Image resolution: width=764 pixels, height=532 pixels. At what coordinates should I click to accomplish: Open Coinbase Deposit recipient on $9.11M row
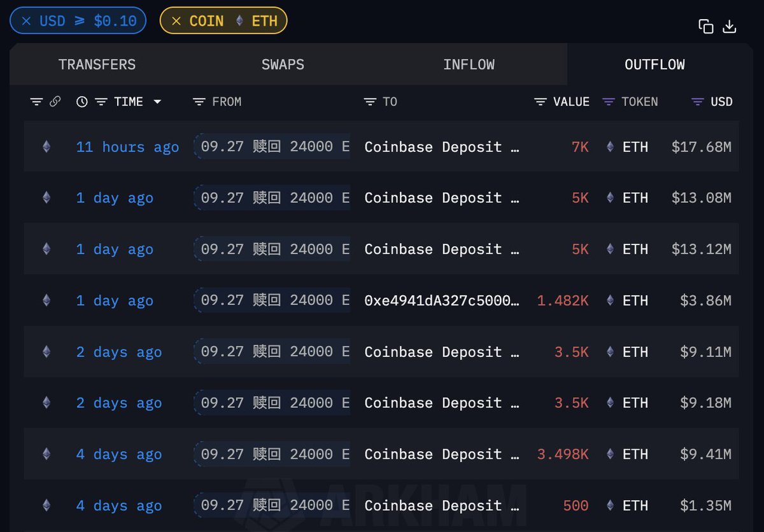point(442,352)
